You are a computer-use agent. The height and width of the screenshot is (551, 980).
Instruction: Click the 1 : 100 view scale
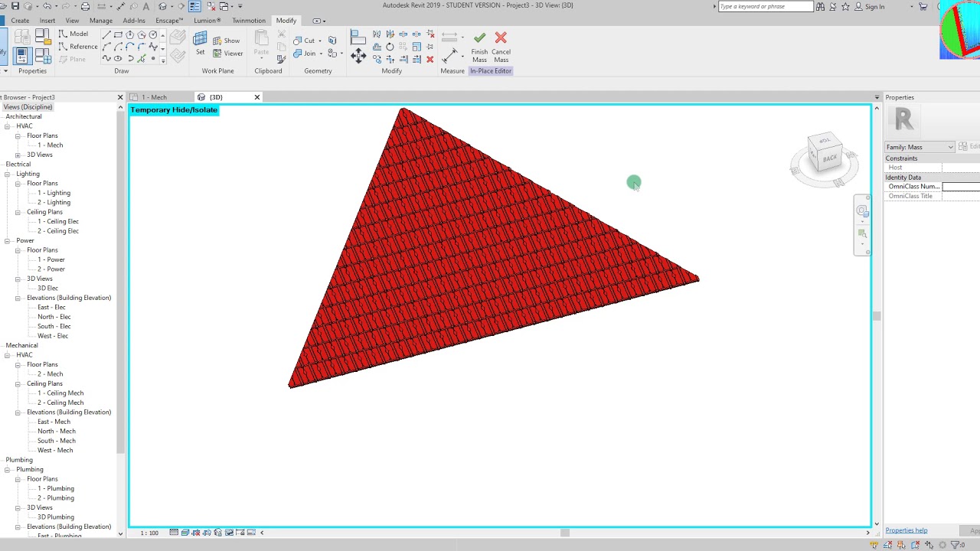(x=149, y=533)
